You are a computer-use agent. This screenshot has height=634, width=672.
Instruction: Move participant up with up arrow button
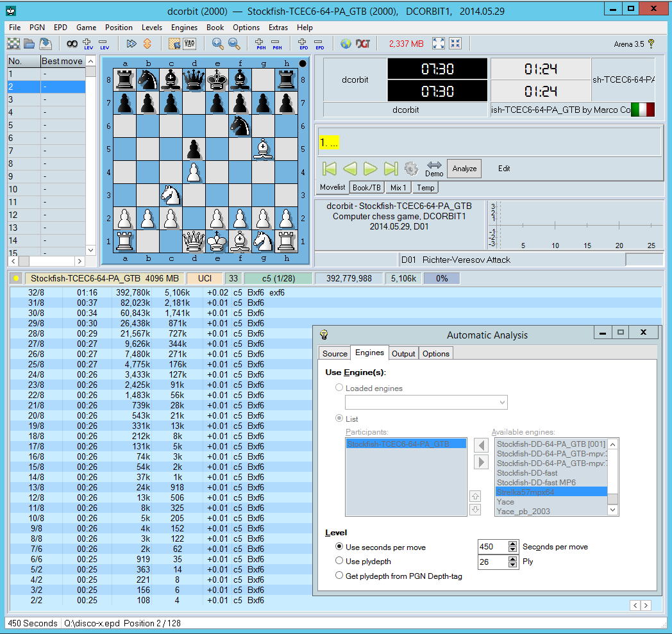coord(475,496)
